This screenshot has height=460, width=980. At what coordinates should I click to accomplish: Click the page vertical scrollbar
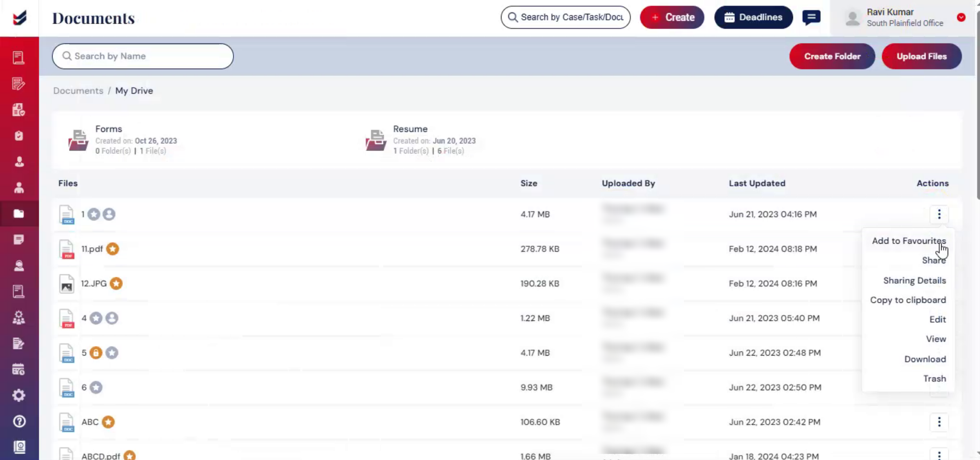978,106
